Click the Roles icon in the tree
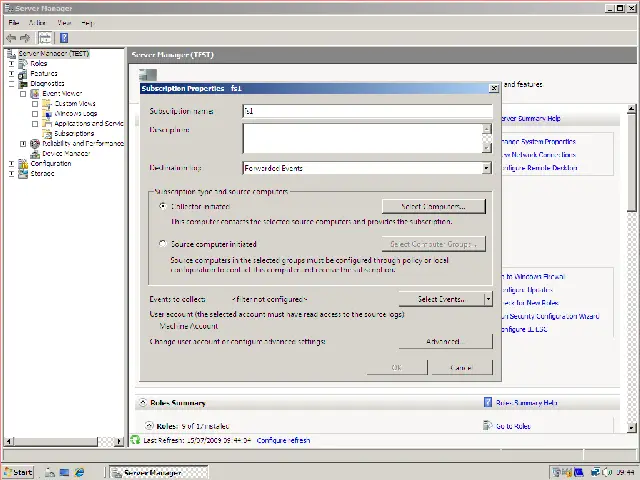 pos(23,64)
